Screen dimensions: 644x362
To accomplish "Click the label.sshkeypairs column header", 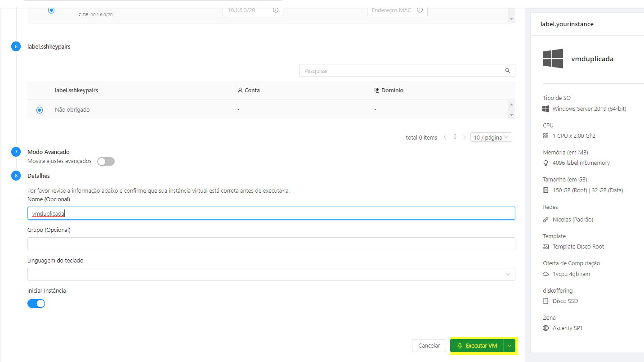I will click(x=76, y=90).
